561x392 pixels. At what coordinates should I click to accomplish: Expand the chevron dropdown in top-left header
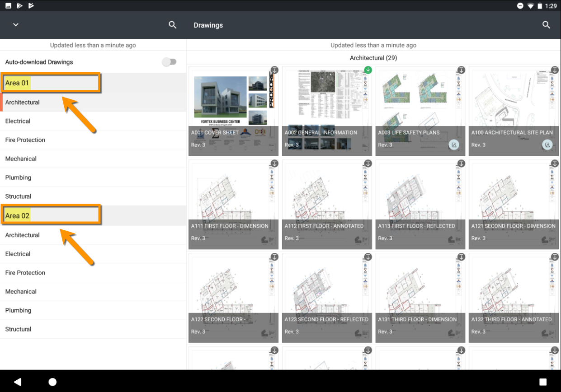click(x=16, y=25)
